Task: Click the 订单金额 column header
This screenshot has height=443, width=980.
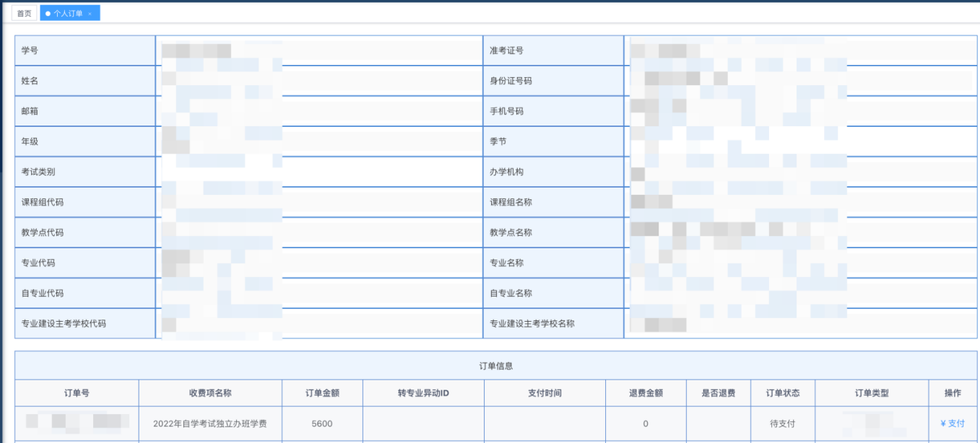Action: 322,393
